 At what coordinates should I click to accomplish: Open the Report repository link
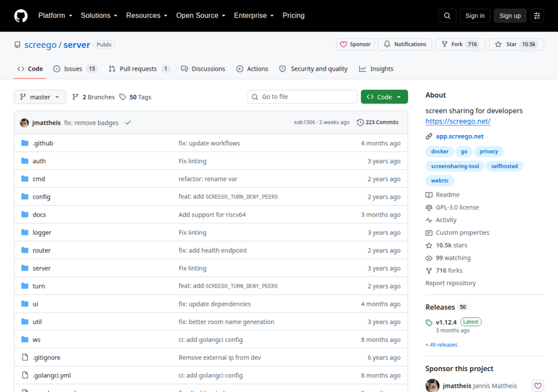(x=451, y=283)
